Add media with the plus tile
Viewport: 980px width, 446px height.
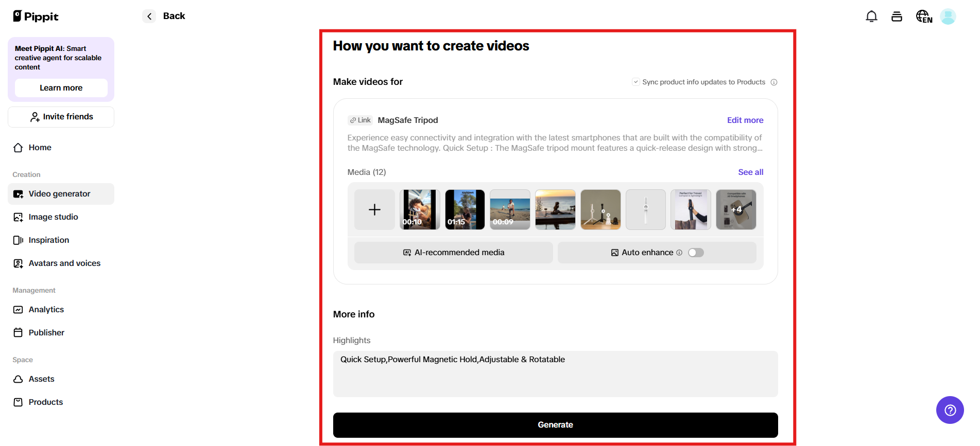(374, 209)
